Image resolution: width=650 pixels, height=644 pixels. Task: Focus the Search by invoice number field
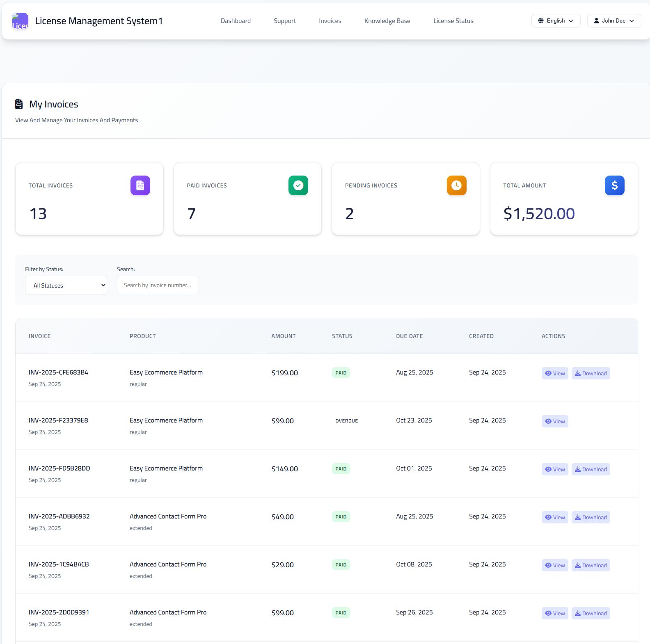pyautogui.click(x=158, y=285)
